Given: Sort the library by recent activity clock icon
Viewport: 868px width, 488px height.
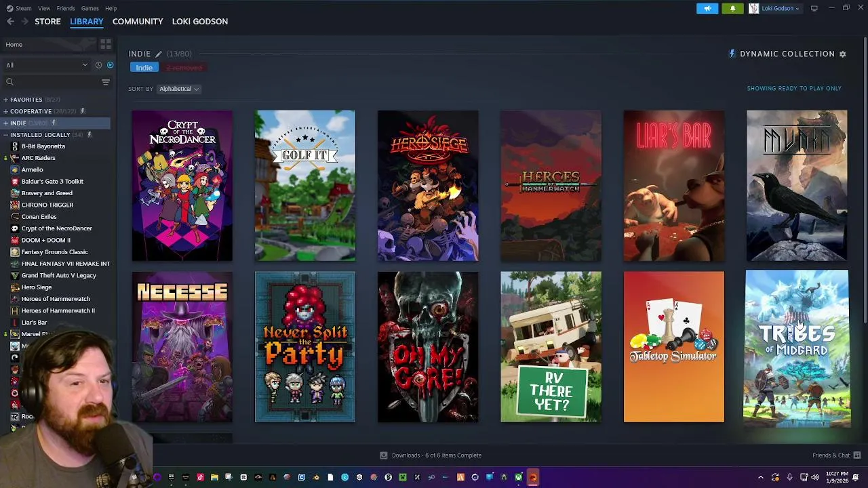Looking at the screenshot, I should pos(98,65).
